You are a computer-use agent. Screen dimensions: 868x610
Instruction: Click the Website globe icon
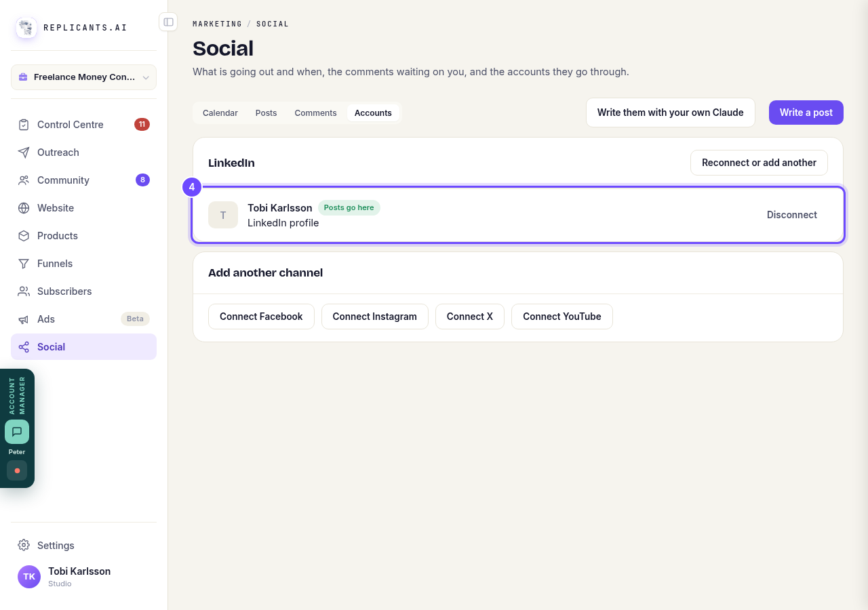24,208
